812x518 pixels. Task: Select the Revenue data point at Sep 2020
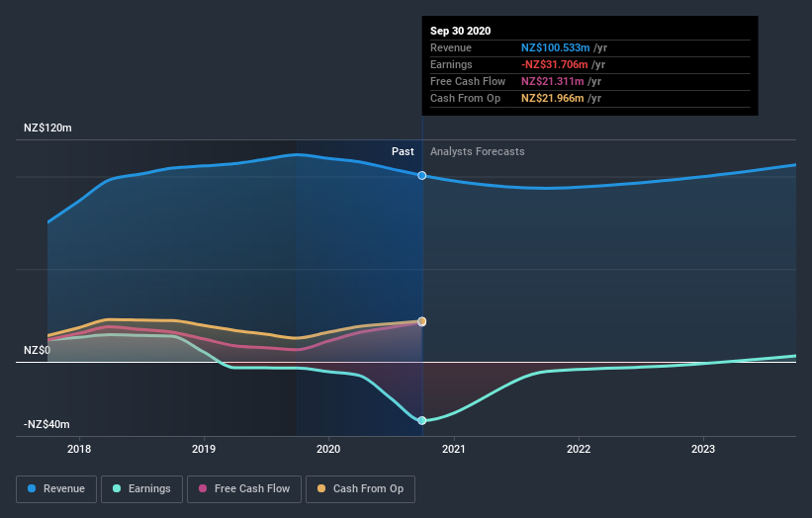(422, 175)
